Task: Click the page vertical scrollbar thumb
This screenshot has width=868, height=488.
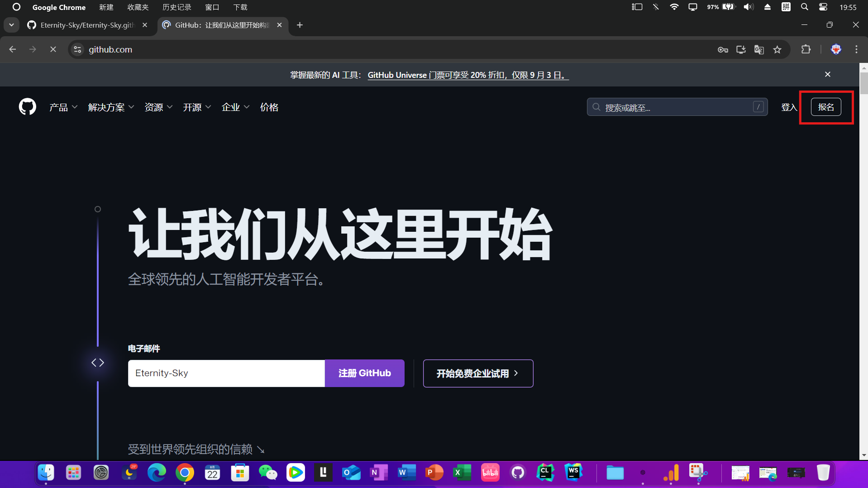Action: pyautogui.click(x=864, y=82)
